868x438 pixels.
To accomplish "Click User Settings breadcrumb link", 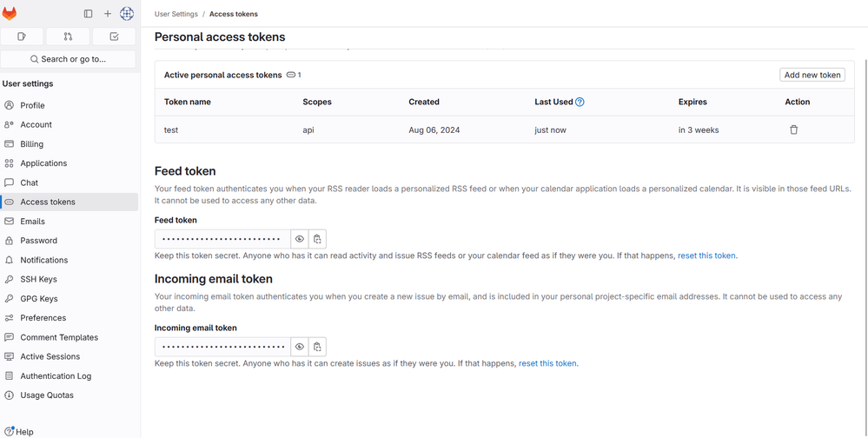I will [x=175, y=14].
